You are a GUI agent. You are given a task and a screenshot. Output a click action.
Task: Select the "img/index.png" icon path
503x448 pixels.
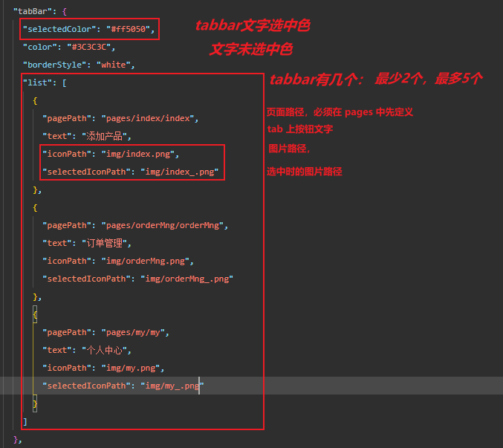[138, 154]
